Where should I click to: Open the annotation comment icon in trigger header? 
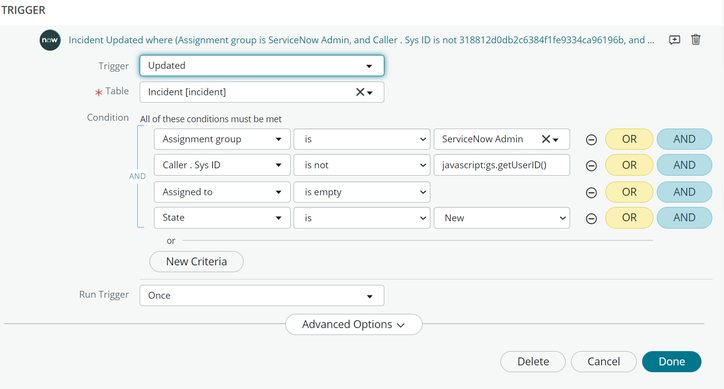[x=675, y=40]
